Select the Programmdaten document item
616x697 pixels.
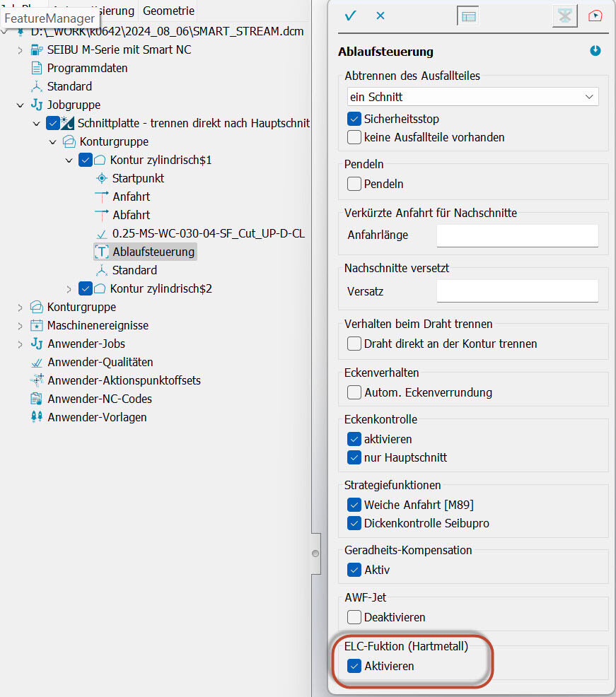click(87, 68)
